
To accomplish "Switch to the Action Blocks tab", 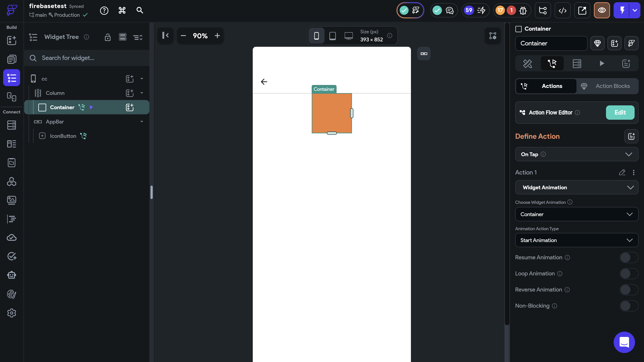I will tap(607, 86).
